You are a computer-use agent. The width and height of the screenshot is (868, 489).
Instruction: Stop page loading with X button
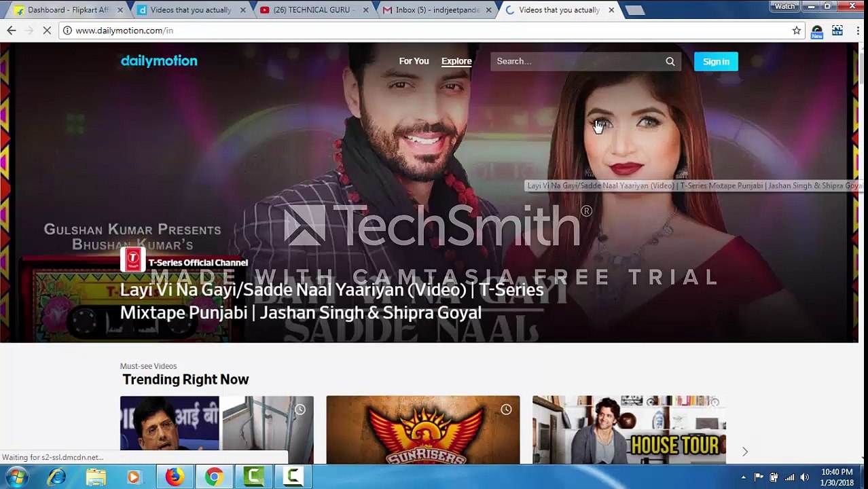click(48, 31)
